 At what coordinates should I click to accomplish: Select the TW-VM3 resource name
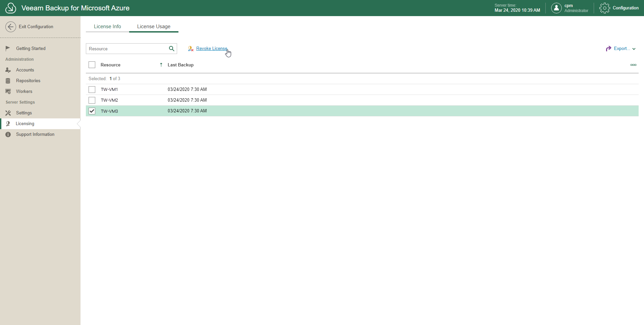point(109,111)
